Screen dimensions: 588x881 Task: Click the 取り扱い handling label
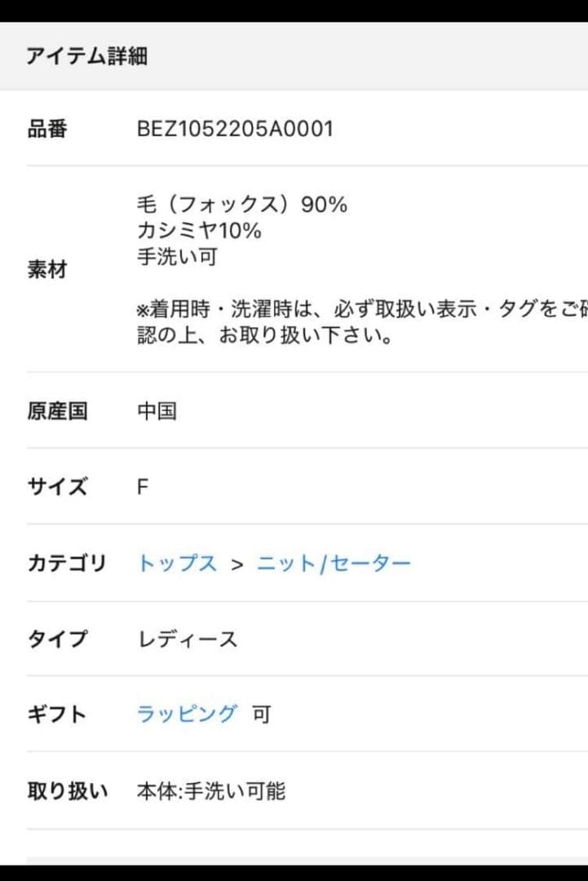[x=68, y=790]
